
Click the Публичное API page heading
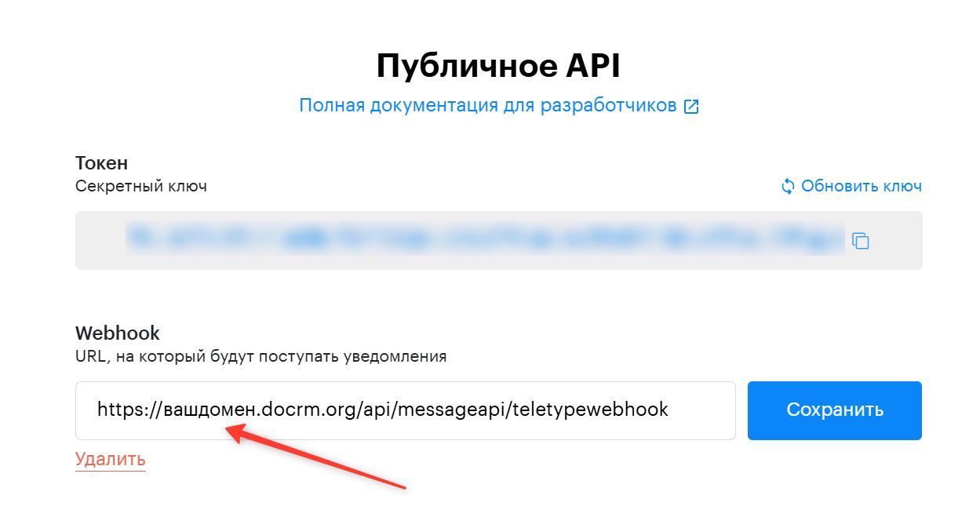pos(498,67)
